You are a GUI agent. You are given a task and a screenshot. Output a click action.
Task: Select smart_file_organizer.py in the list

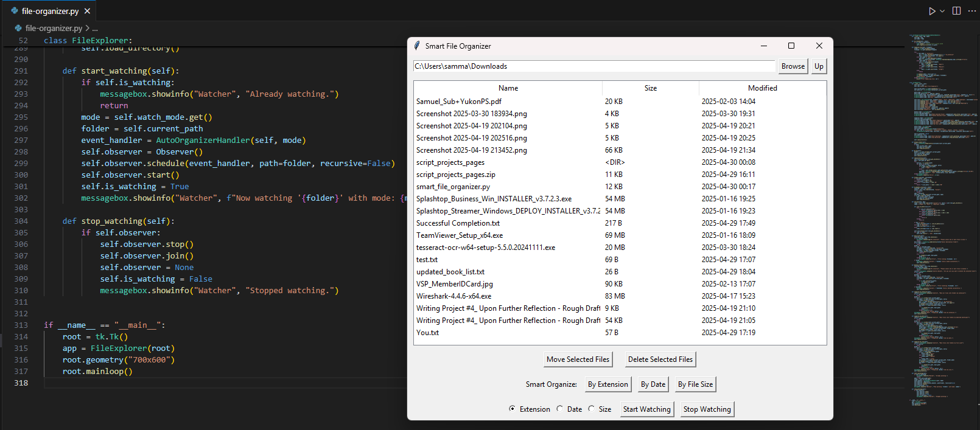pos(620,187)
